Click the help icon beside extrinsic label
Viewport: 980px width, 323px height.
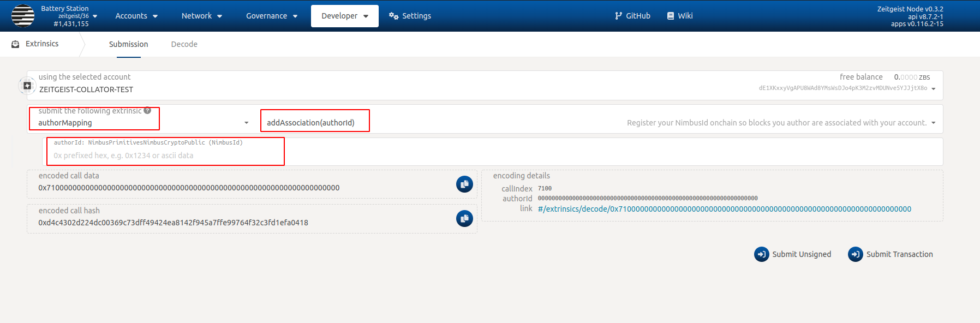147,111
